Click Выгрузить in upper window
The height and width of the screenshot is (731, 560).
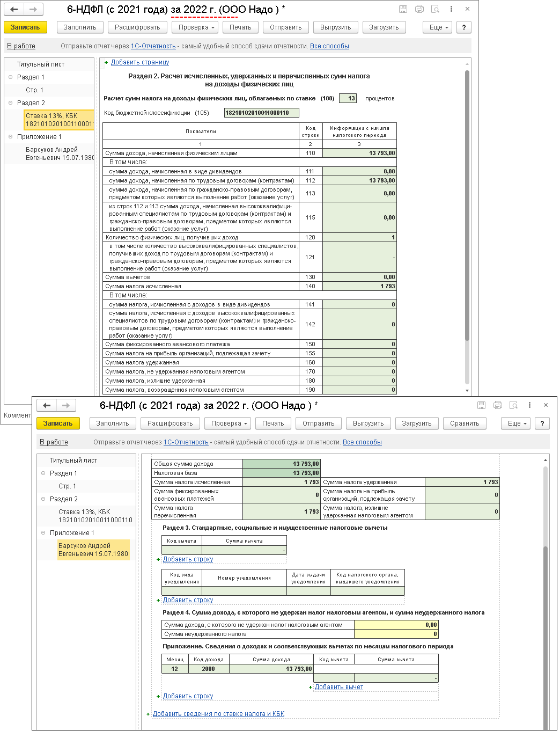pyautogui.click(x=336, y=27)
